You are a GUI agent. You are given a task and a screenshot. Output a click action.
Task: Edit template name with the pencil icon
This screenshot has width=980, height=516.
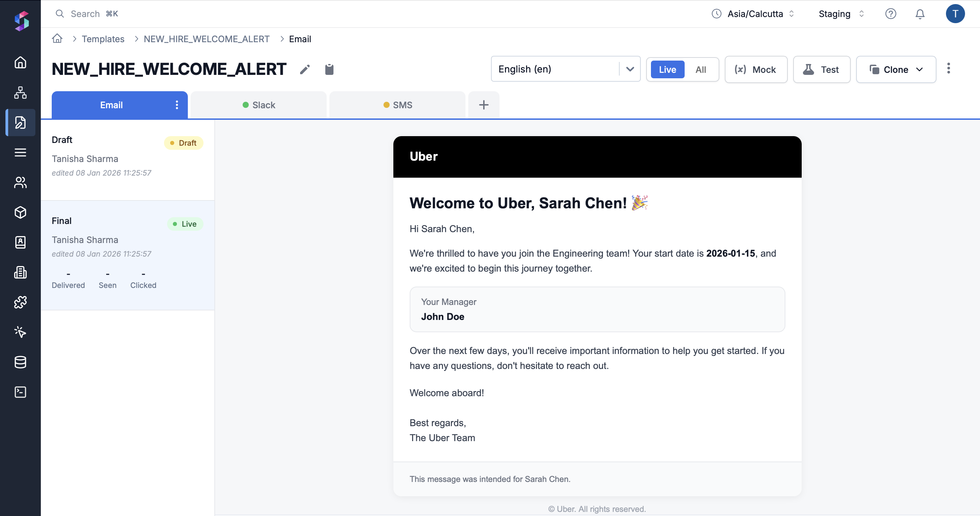point(304,69)
